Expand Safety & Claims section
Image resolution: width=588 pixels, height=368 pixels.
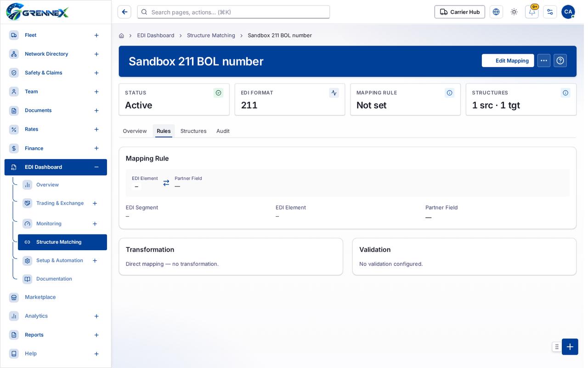click(x=96, y=73)
